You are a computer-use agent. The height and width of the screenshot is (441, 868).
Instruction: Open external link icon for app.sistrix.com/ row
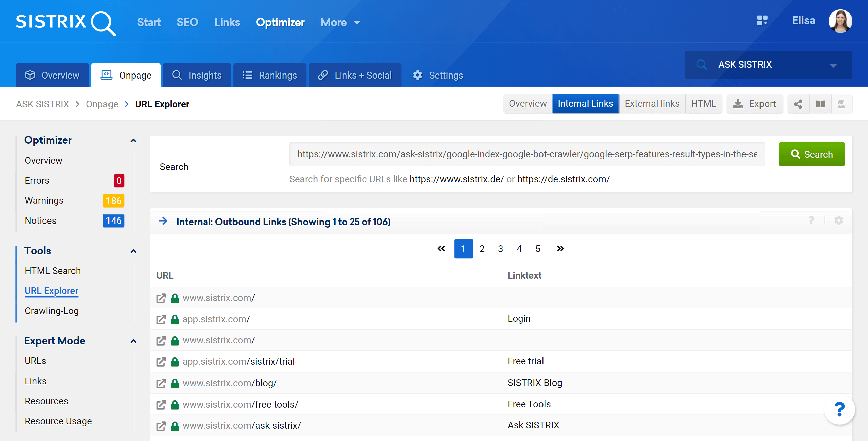[x=161, y=319]
